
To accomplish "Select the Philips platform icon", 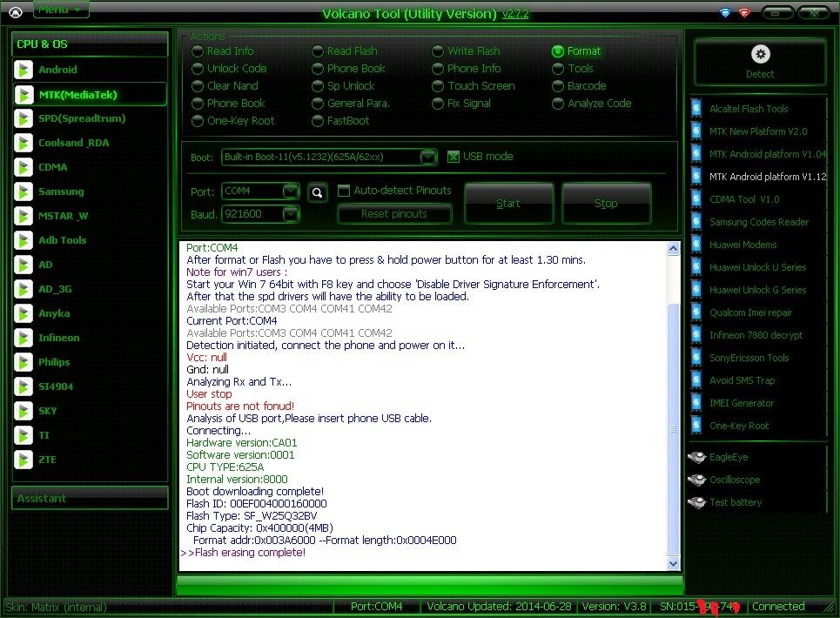I will 23,362.
